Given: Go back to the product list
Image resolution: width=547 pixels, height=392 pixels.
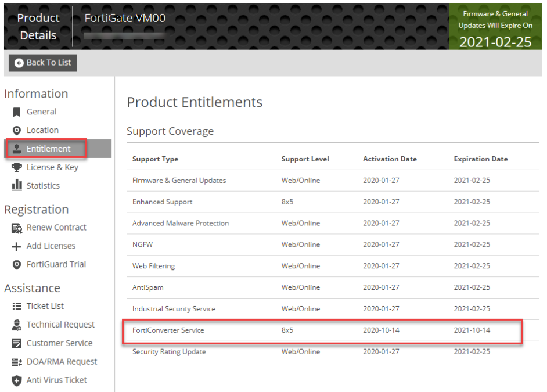Looking at the screenshot, I should coord(42,63).
